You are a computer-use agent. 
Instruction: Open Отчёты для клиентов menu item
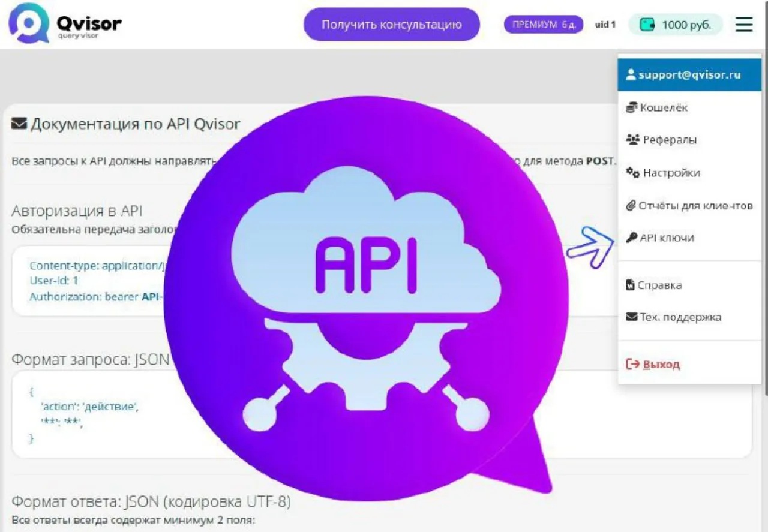click(x=689, y=206)
